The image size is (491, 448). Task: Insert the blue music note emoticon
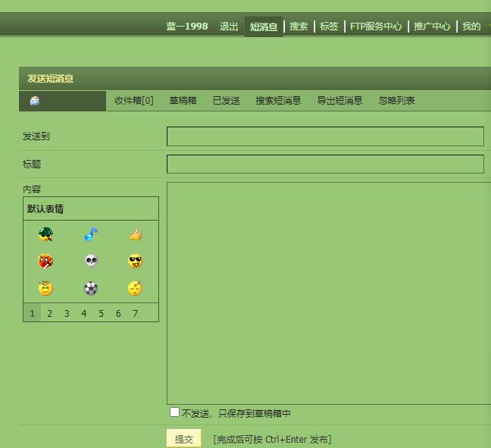tap(91, 234)
